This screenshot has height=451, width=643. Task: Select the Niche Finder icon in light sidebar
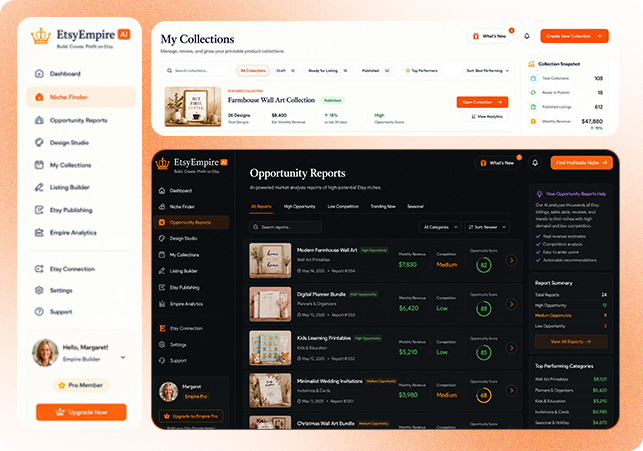click(x=39, y=97)
